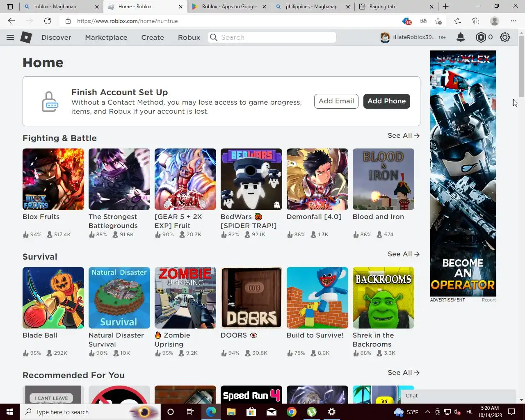525x420 pixels.
Task: Open Blood and Iron thumbnail
Action: click(383, 179)
